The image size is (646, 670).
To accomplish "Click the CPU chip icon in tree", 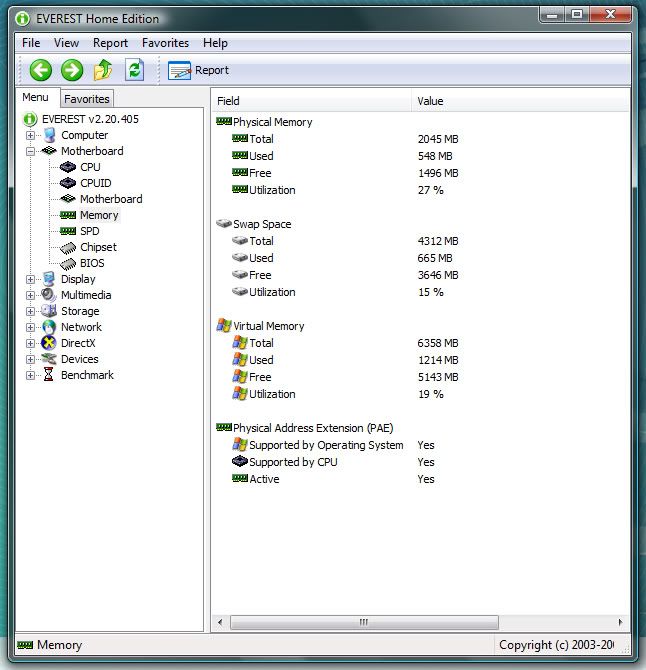I will [x=68, y=167].
